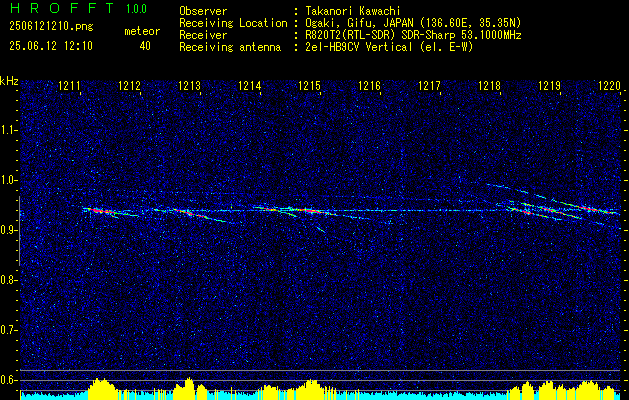Click the upper echo trail starting at 1218

coord(516,191)
